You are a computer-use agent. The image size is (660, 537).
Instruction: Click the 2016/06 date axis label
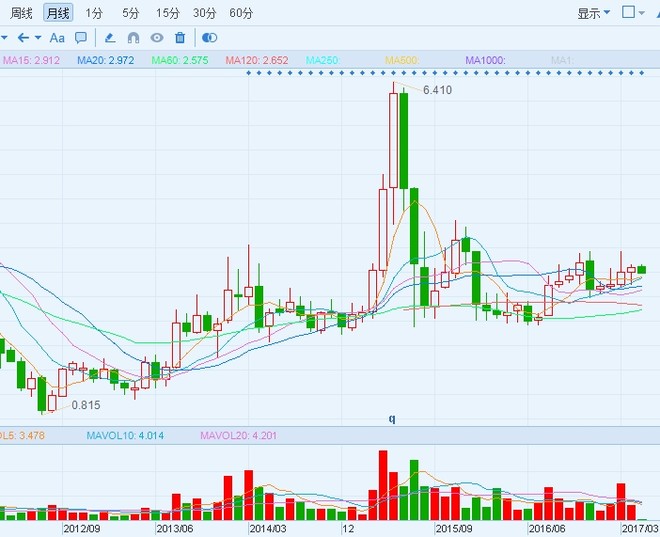point(547,529)
